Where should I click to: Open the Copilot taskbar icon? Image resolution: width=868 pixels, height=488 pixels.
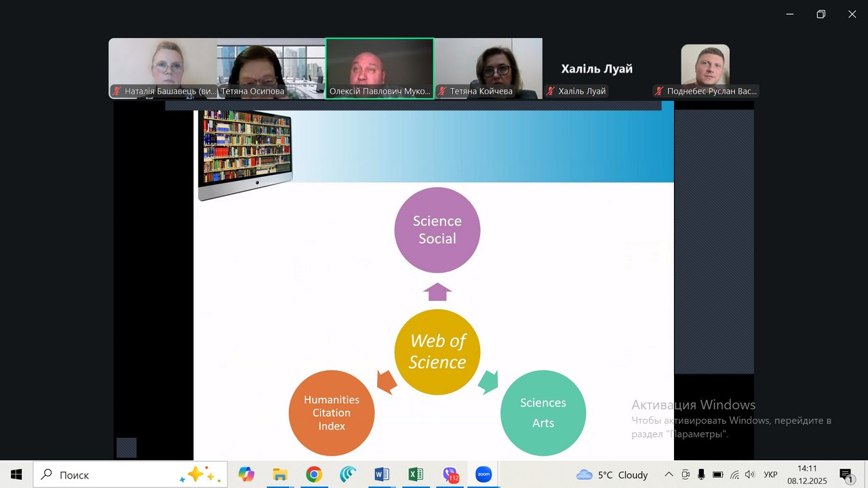245,474
